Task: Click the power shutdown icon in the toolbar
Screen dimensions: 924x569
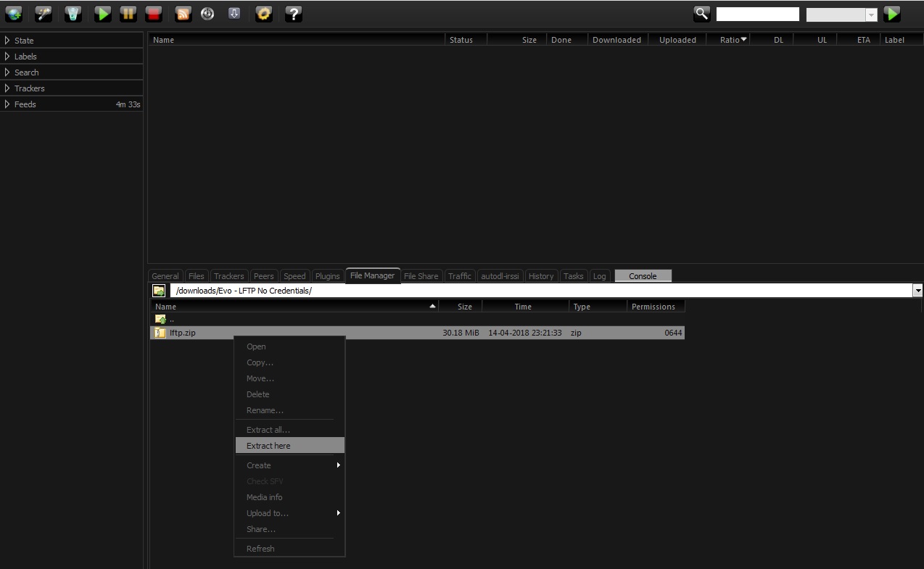Action: click(207, 13)
